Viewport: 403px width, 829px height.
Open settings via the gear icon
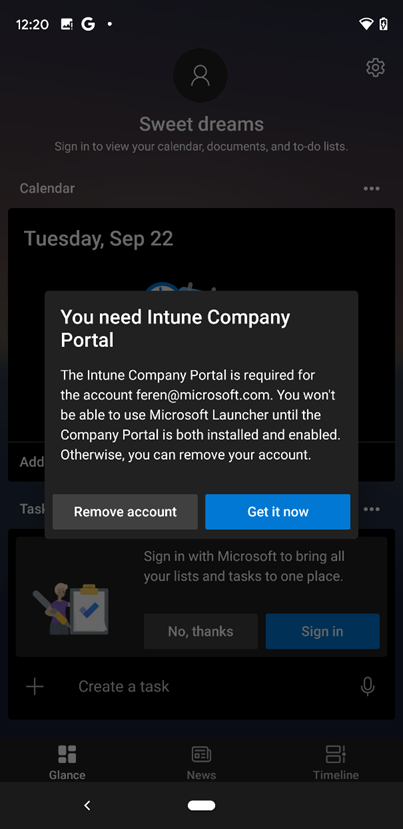coord(375,68)
